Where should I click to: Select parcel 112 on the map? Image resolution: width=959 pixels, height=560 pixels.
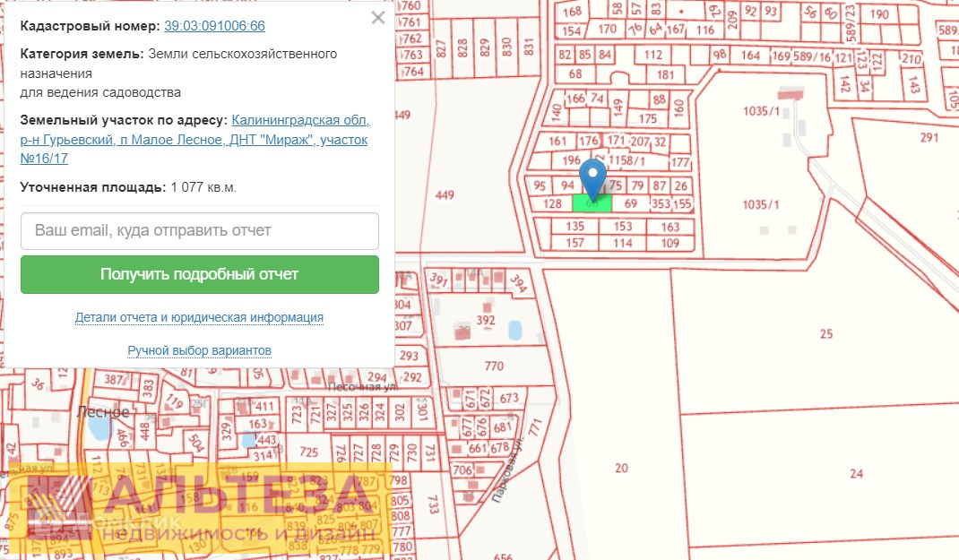pos(653,55)
